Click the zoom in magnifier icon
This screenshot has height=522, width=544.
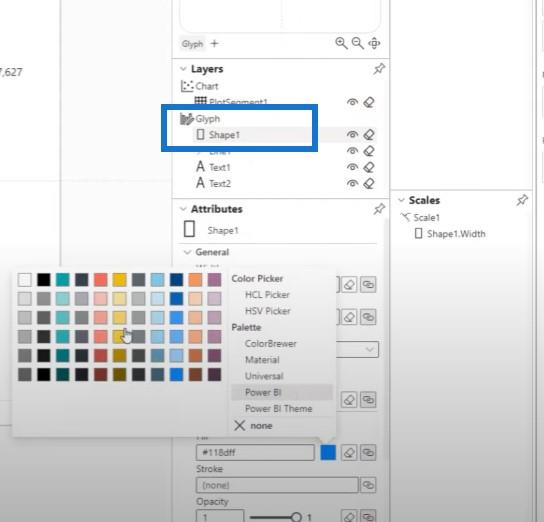pos(341,43)
